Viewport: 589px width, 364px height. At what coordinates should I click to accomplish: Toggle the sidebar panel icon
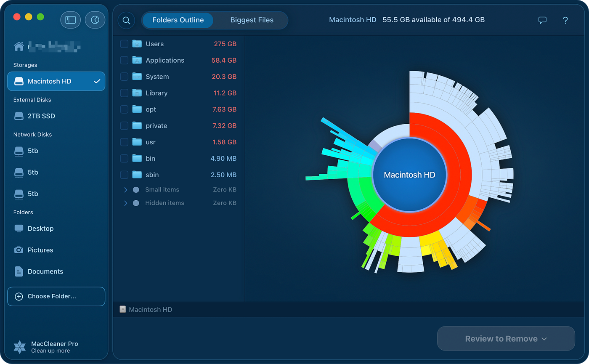click(71, 20)
